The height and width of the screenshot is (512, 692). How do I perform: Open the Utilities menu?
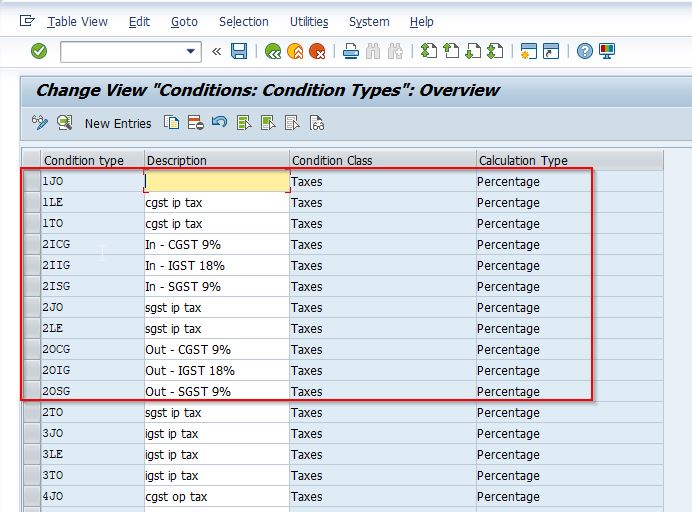point(308,21)
